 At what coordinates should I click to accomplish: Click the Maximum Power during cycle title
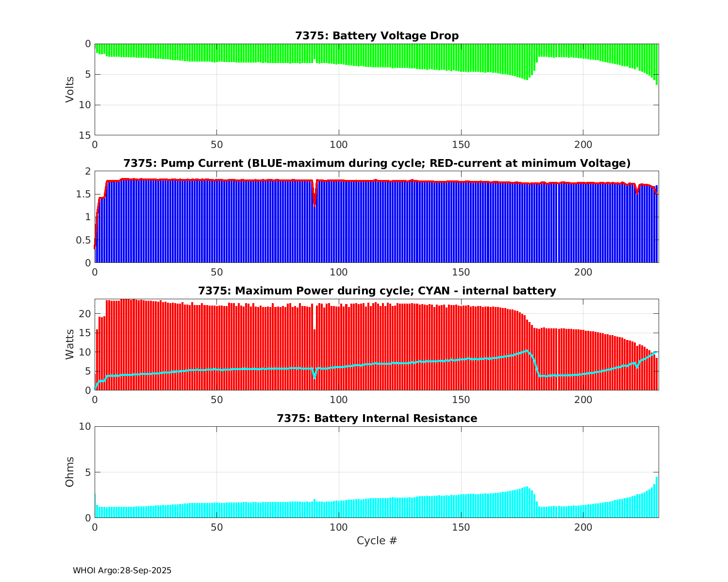(377, 291)
